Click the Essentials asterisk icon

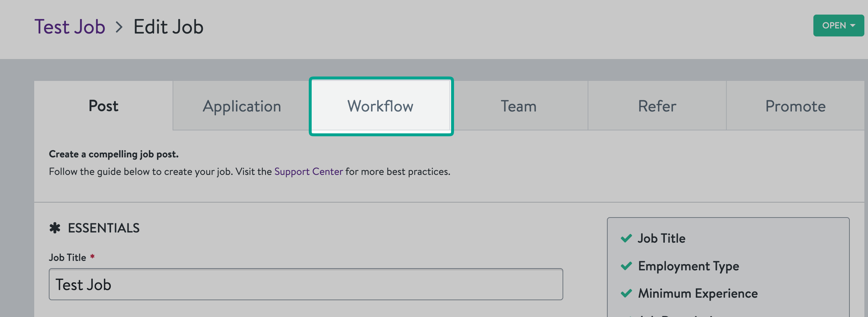click(x=55, y=228)
